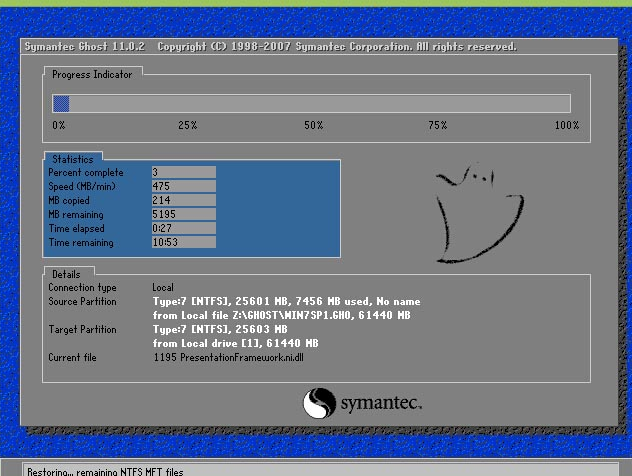Click the Time elapsed value field
Screen dimensions: 632x476
pyautogui.click(x=183, y=228)
